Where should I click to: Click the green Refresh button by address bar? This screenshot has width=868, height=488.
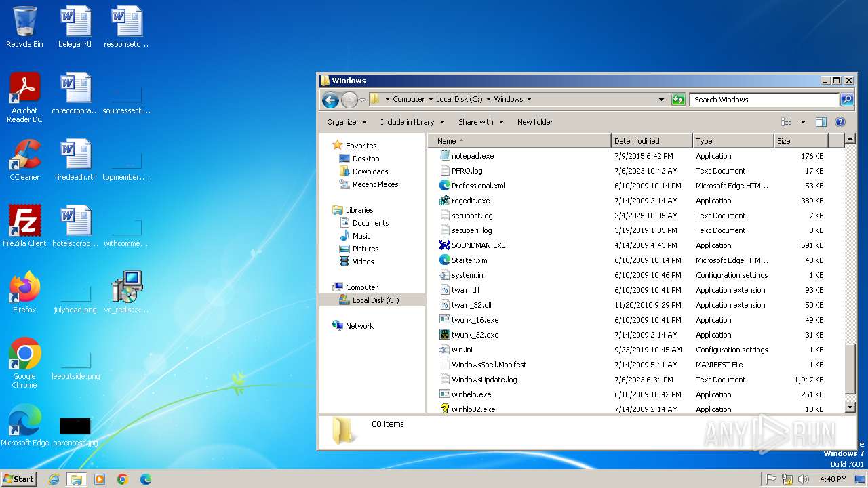tap(678, 100)
